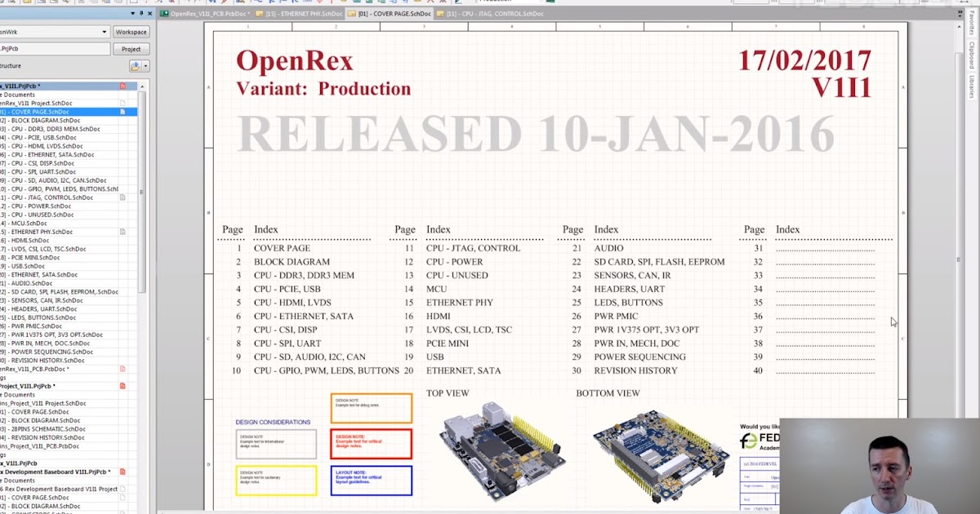This screenshot has height=514, width=980.
Task: Select HDMI.SchDoc in the project tree
Action: click(x=24, y=240)
